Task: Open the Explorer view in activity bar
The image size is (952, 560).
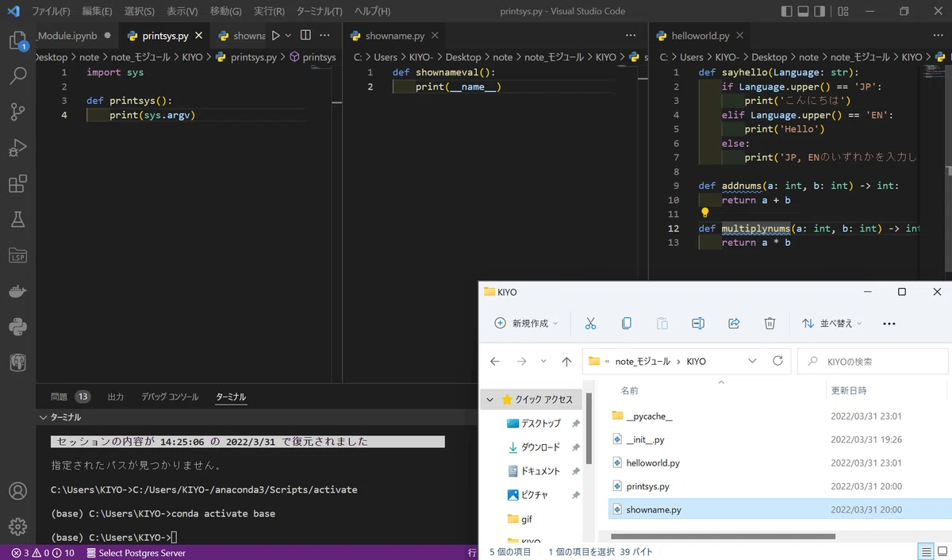Action: click(x=17, y=40)
